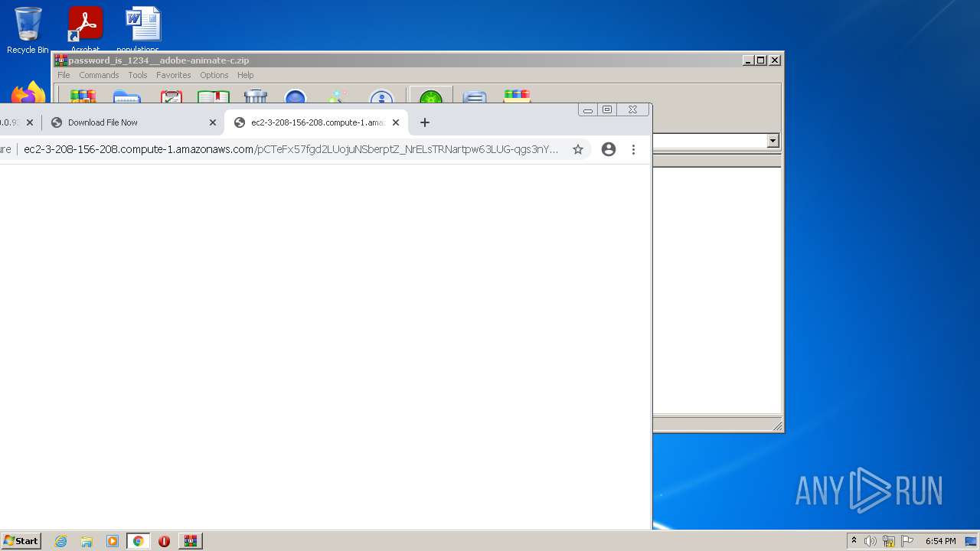The image size is (980, 551).
Task: Open WinRAR Commands menu
Action: pos(99,75)
